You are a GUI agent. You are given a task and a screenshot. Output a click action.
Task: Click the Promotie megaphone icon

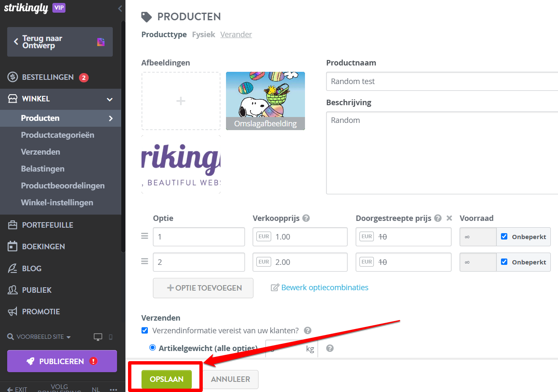coord(13,312)
